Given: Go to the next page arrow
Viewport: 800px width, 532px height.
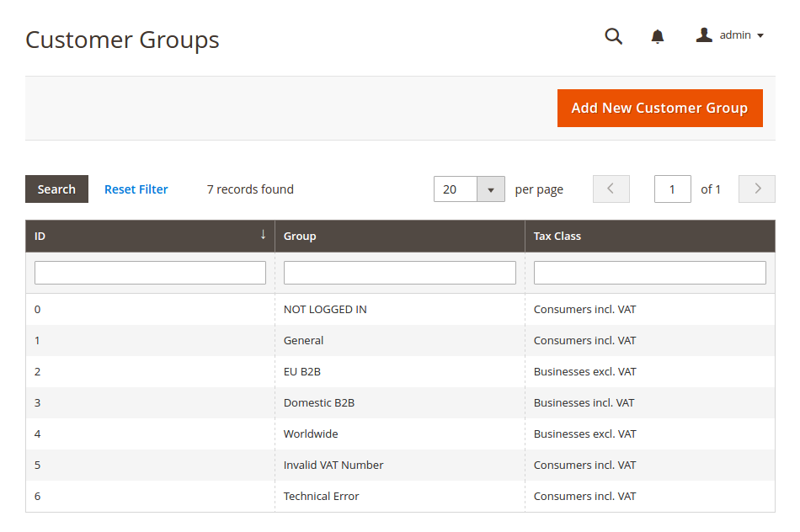Looking at the screenshot, I should pos(757,189).
